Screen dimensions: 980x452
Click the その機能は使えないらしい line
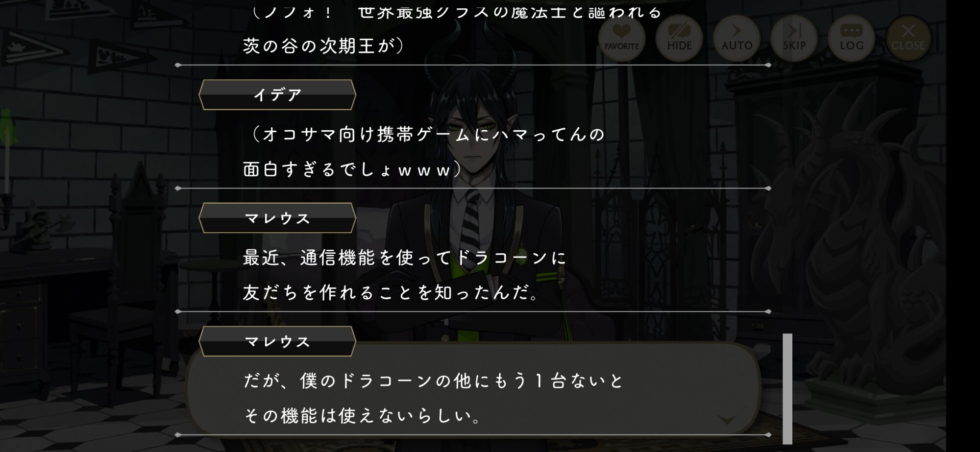point(363,416)
